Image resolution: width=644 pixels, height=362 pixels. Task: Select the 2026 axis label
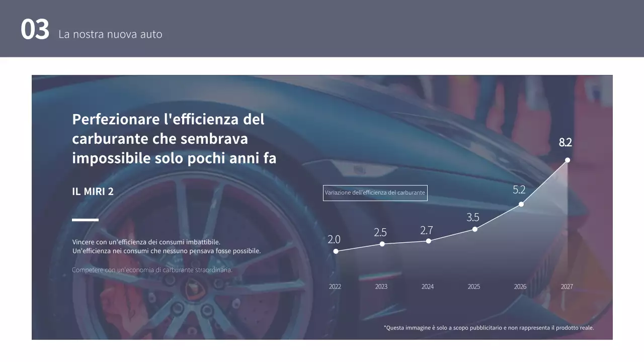point(520,287)
